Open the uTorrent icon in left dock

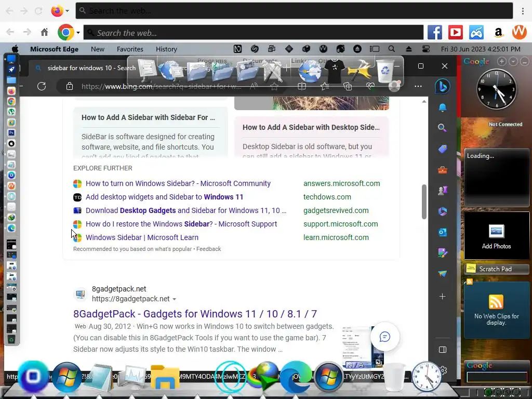point(11,112)
